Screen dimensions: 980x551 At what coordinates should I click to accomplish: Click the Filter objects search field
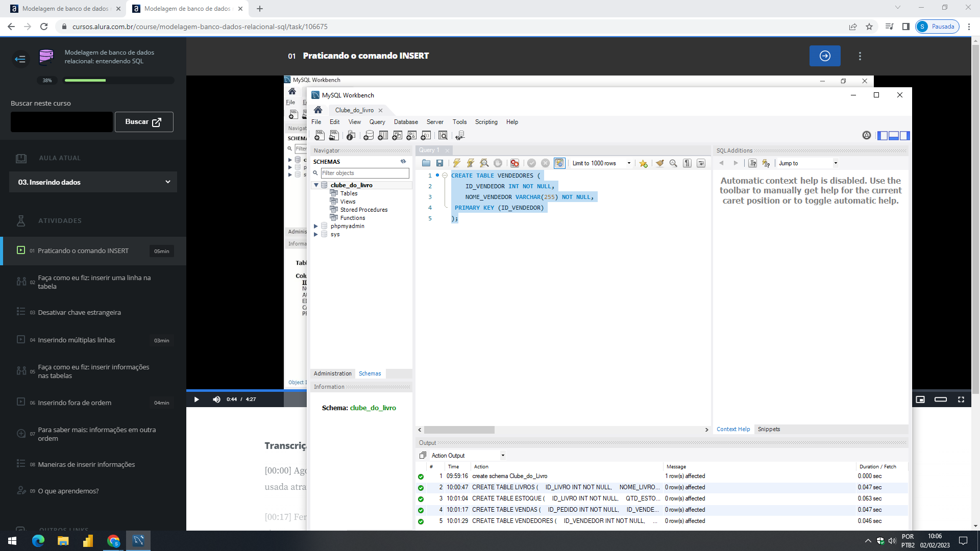pos(364,173)
